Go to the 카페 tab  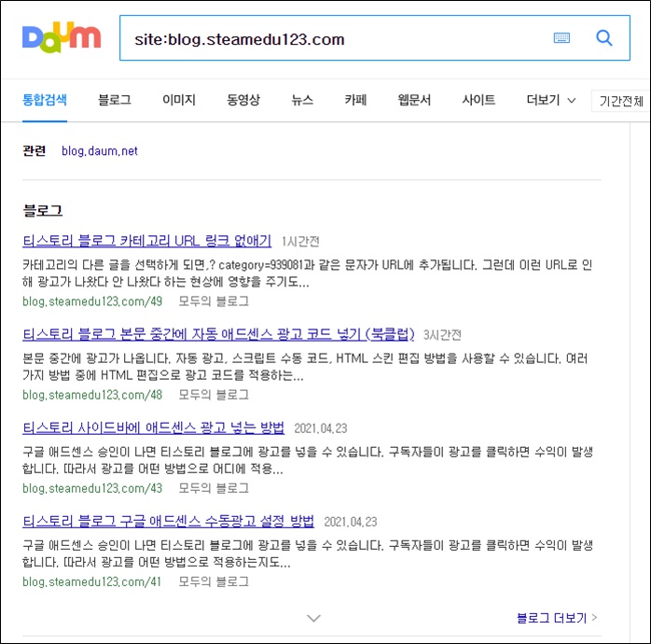pos(355,100)
